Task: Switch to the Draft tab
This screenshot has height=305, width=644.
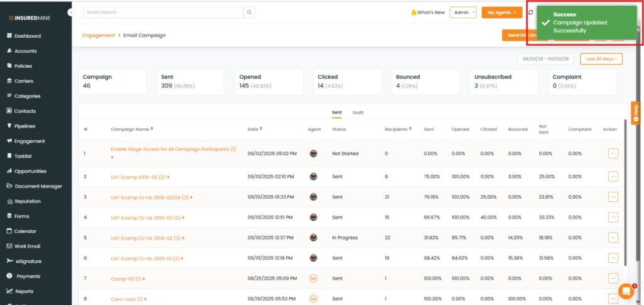Action: [x=358, y=113]
